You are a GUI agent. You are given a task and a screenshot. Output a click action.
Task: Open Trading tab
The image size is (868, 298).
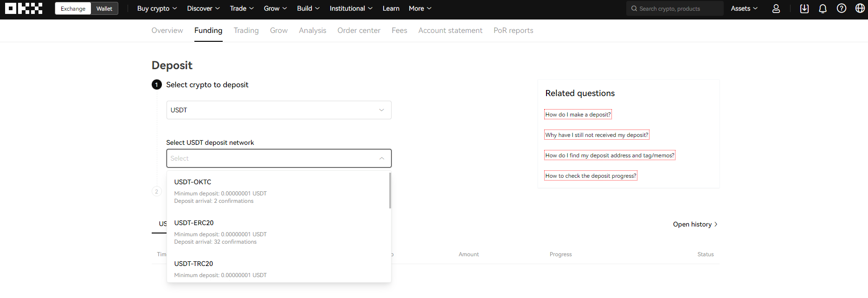[x=246, y=31]
